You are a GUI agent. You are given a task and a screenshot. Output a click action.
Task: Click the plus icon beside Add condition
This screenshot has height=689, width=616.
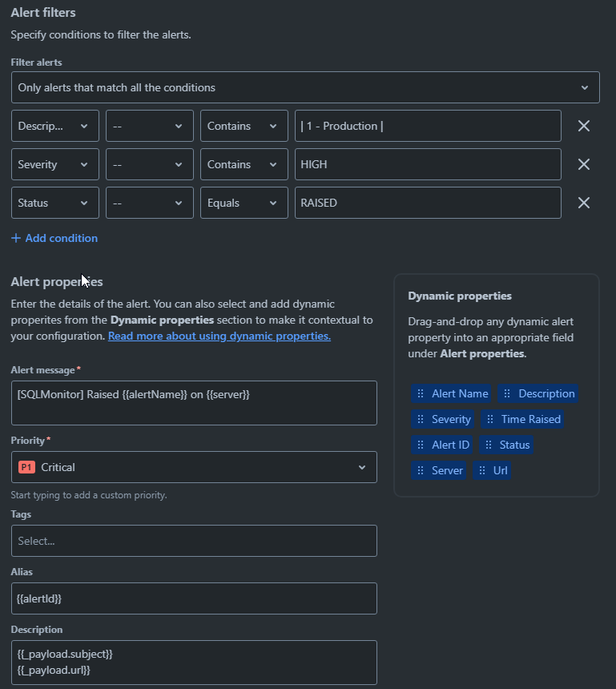[x=16, y=238]
